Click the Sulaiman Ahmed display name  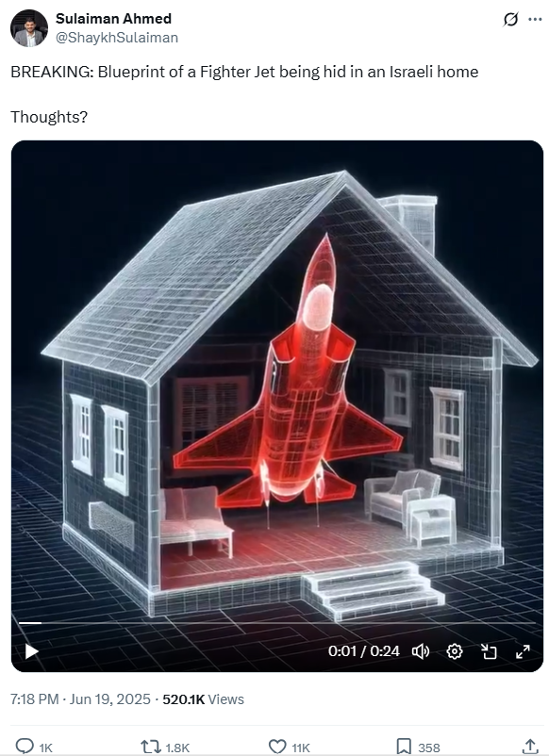[113, 18]
